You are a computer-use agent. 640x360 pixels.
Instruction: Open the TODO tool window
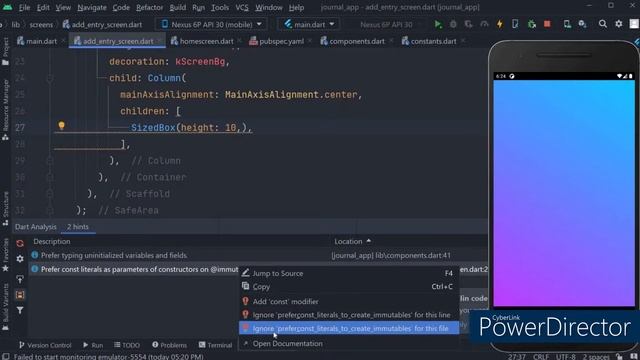(127, 345)
